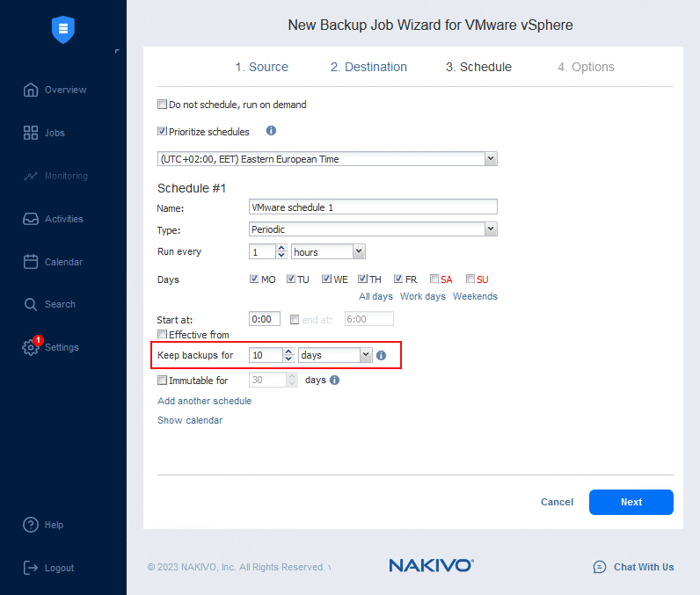Click Add another schedule link
The image size is (700, 595).
205,401
